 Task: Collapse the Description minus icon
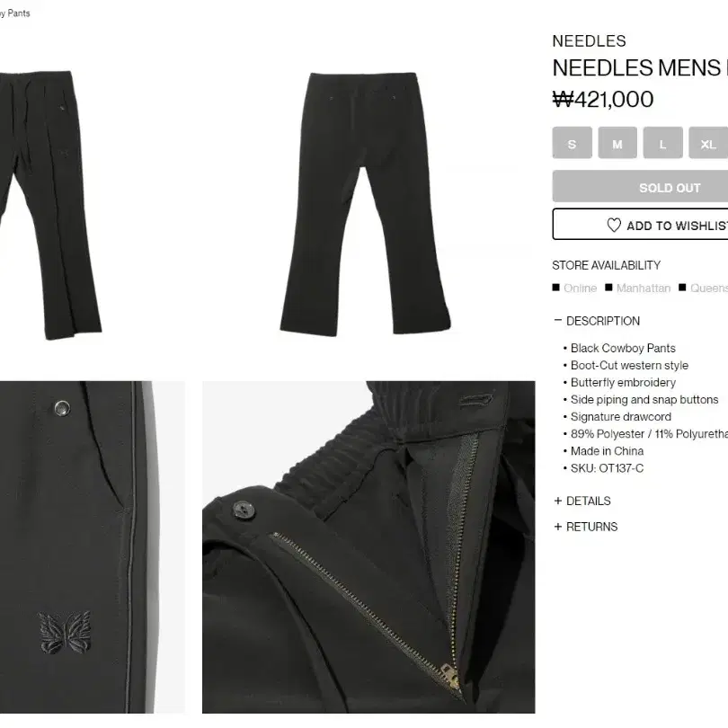coord(557,320)
